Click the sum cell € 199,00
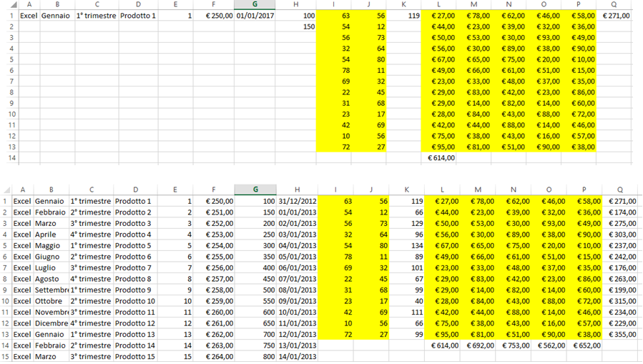The width and height of the screenshot is (643, 364). 619,290
